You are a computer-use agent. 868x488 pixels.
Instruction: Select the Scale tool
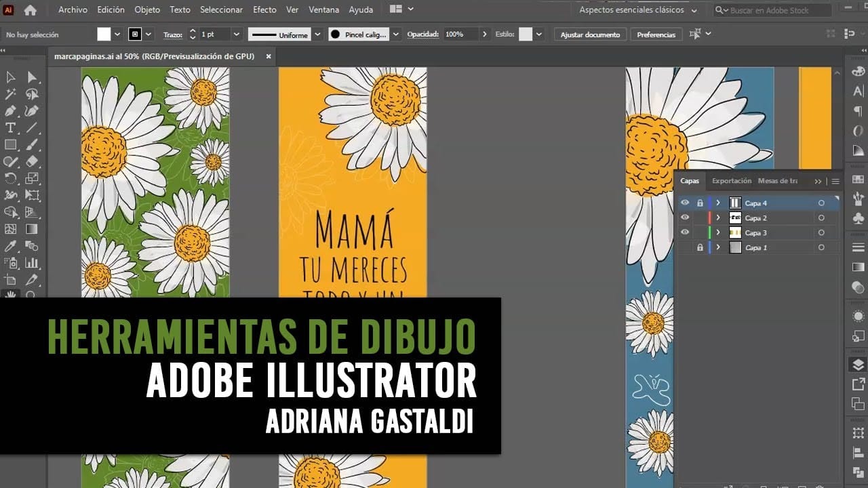pyautogui.click(x=32, y=179)
